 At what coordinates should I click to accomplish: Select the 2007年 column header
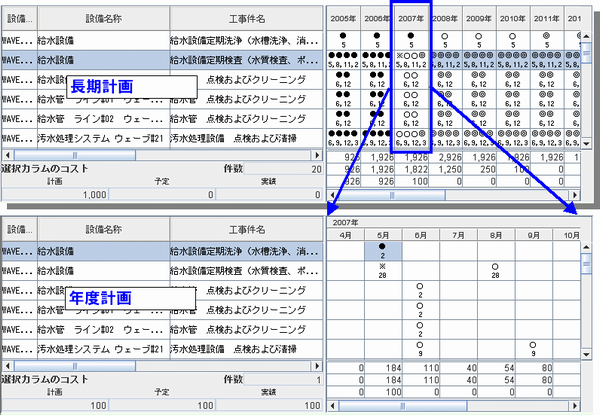pyautogui.click(x=411, y=18)
